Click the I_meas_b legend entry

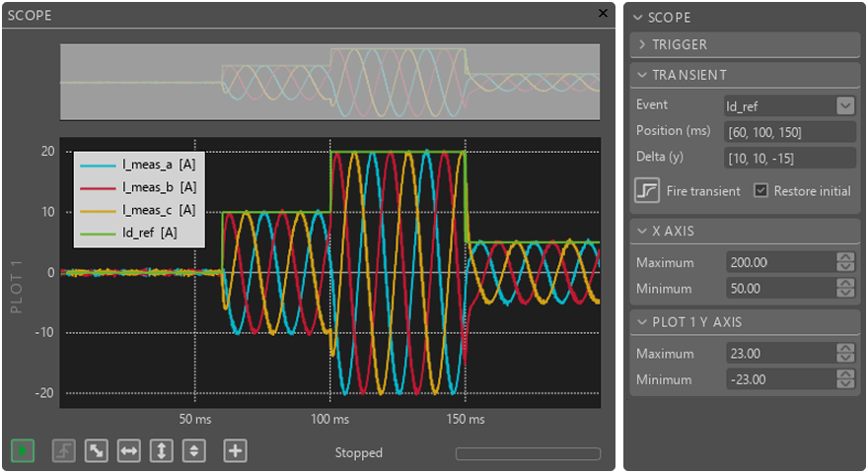tap(138, 187)
